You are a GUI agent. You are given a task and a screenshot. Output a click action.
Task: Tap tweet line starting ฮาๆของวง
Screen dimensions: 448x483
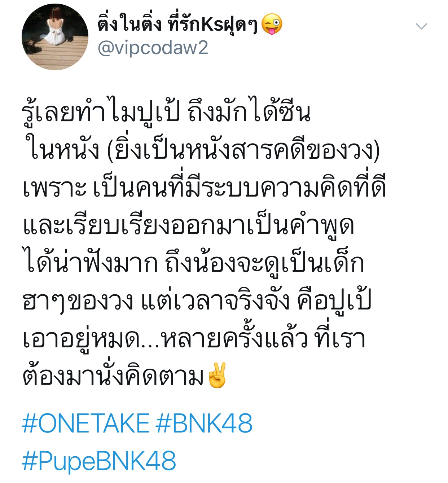click(197, 300)
